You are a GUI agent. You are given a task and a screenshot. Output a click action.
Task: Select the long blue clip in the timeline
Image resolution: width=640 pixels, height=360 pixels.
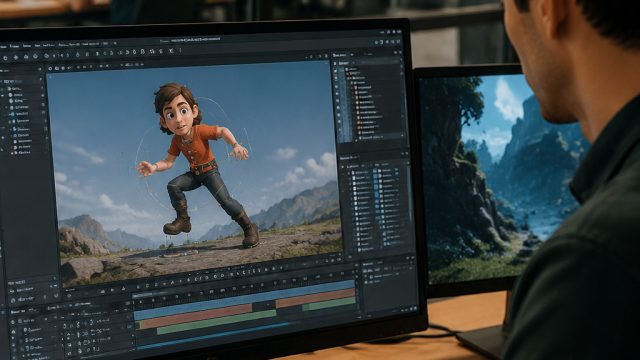(x=244, y=300)
